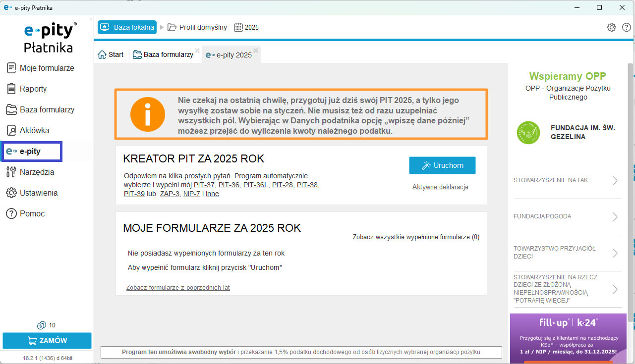Close the e-pity 2025 tab
Viewport: 635px width, 364px height.
click(256, 51)
